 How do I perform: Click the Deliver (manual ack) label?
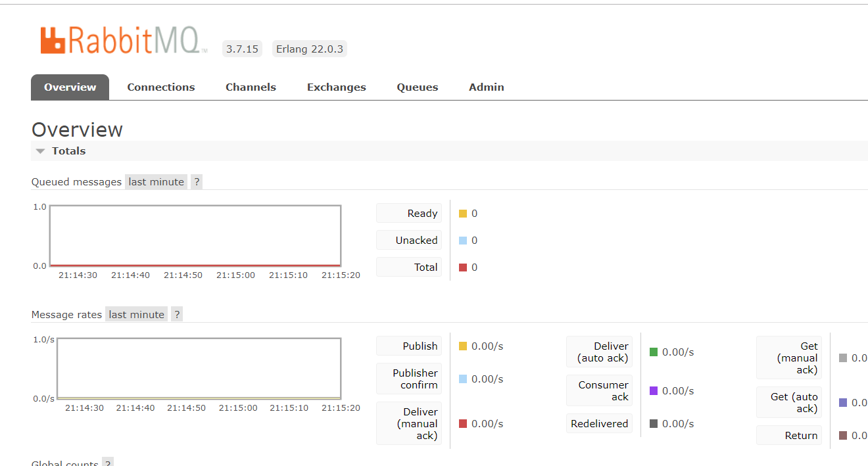[x=409, y=423]
